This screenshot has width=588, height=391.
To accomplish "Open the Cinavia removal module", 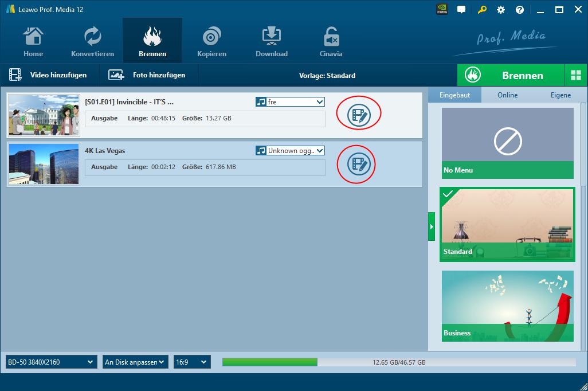I will (331, 41).
